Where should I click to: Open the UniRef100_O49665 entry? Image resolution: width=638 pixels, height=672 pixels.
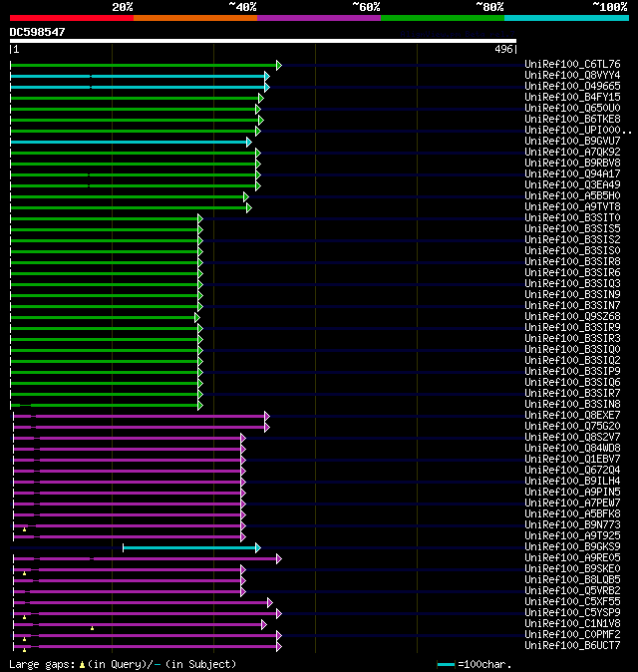tap(572, 86)
